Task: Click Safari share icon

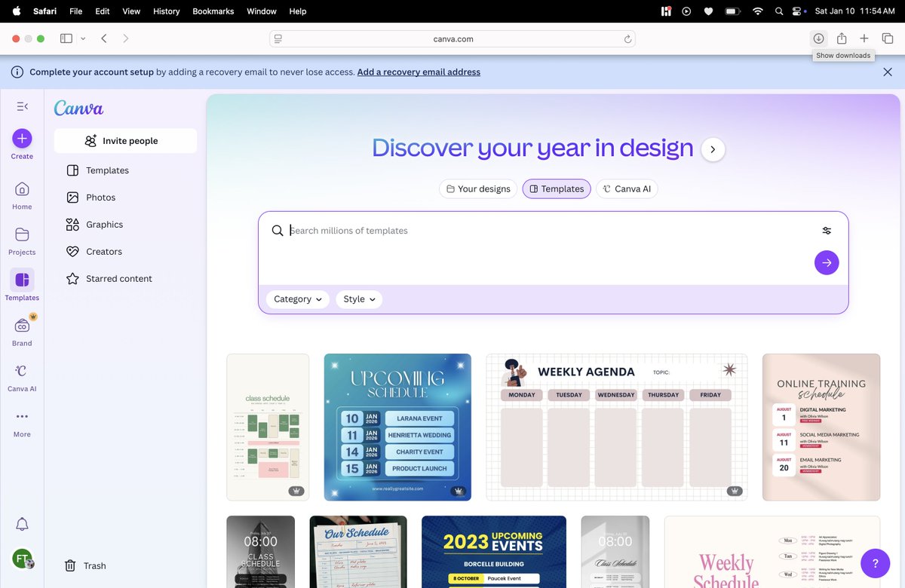Action: coord(842,38)
